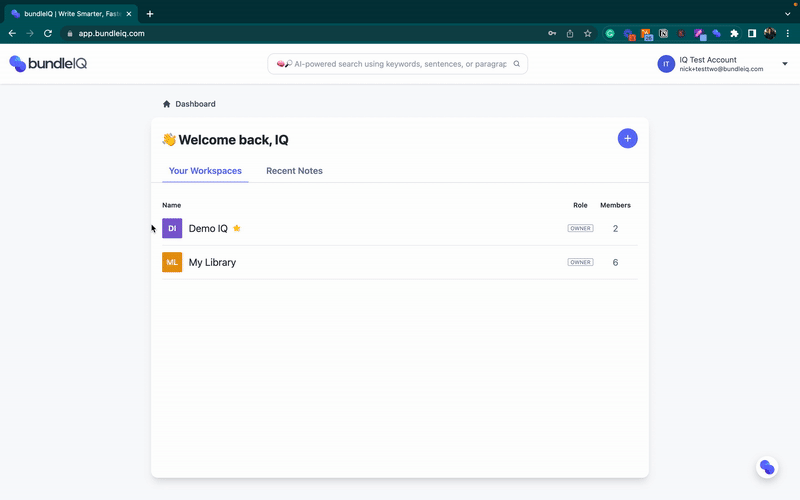Click the Chrome profile avatar
This screenshot has height=500, width=800.
(770, 34)
